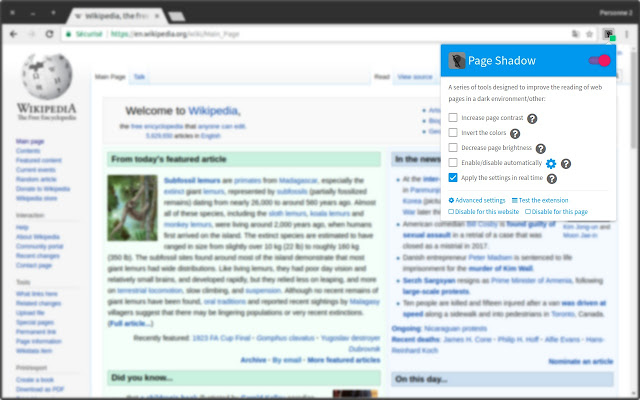Uncheck Apply the settings in real time
The width and height of the screenshot is (640, 400).
tap(453, 178)
